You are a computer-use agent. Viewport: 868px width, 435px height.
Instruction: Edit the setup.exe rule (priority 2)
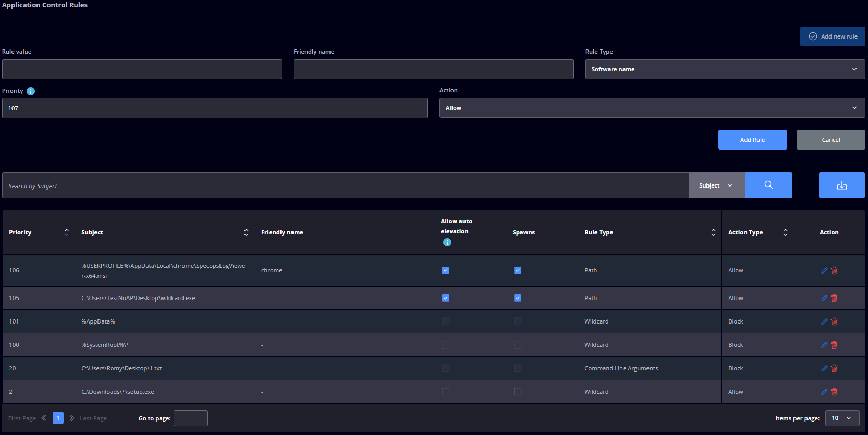click(824, 392)
